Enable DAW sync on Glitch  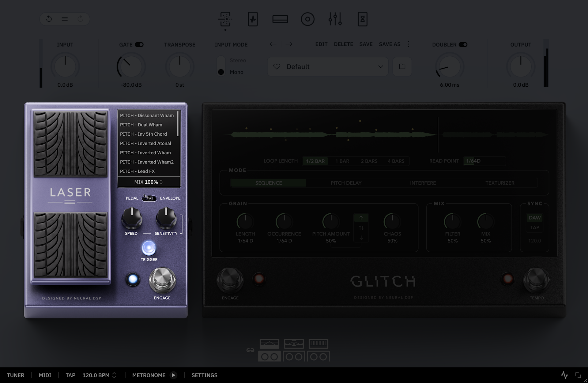[x=535, y=218]
